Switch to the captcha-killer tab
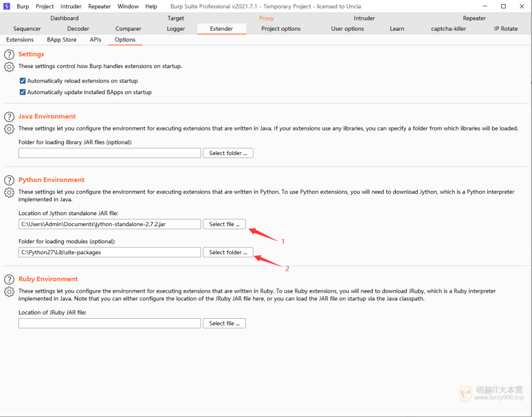532x417 pixels. pos(448,29)
